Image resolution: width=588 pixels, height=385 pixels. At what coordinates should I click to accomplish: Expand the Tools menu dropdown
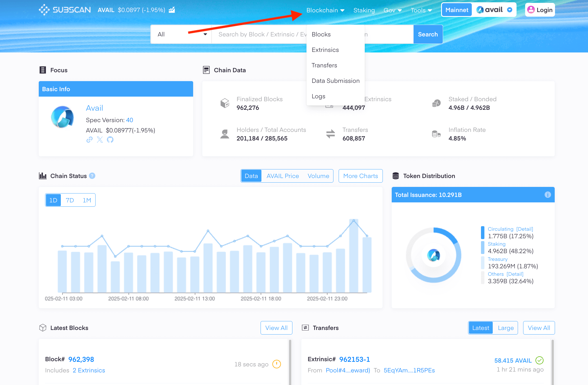[x=421, y=10]
